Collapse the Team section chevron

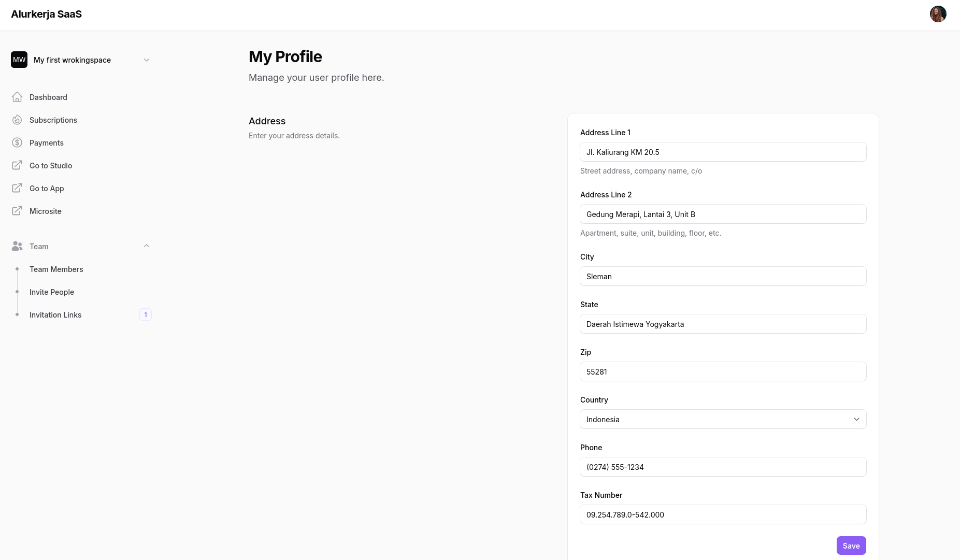coord(147,246)
